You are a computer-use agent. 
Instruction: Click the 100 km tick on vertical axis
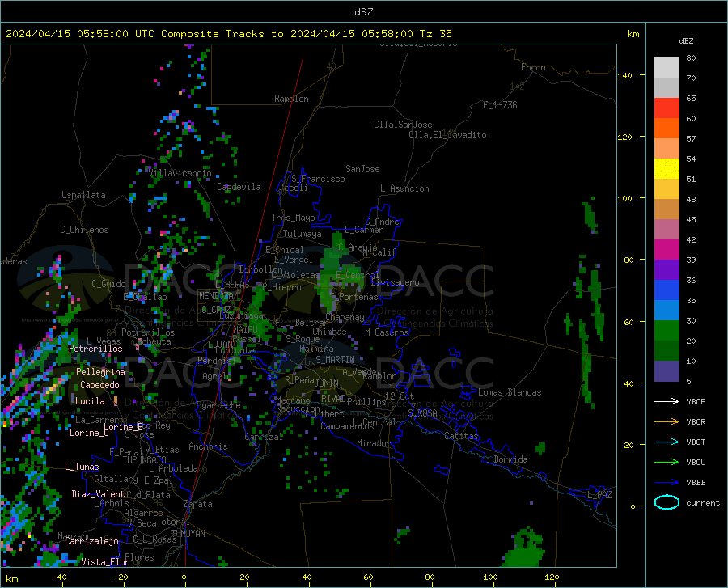pos(625,198)
